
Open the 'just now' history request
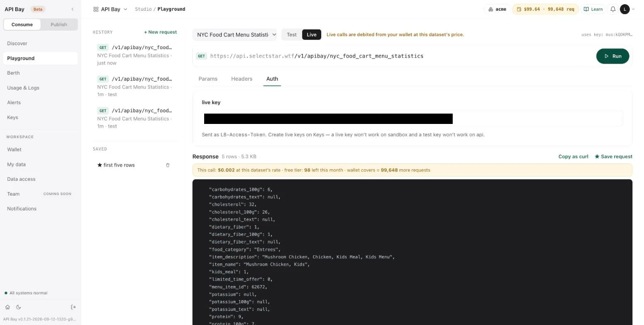click(135, 55)
